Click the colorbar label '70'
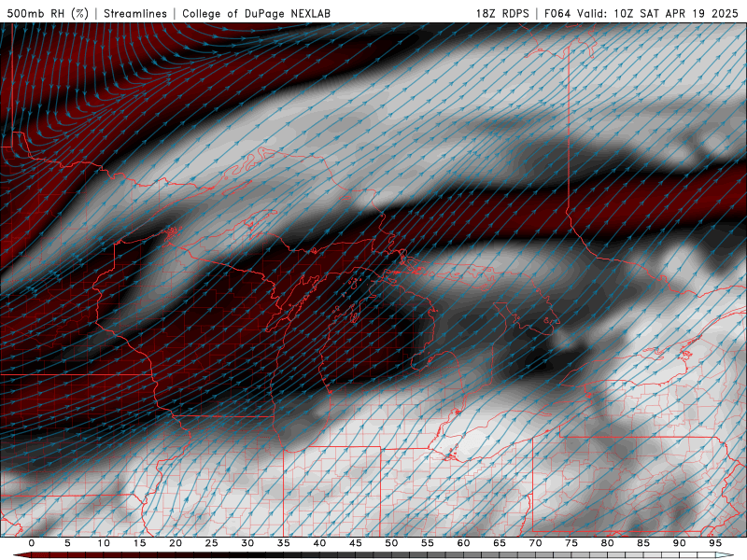Screen dimensions: 747x560 [x=535, y=543]
